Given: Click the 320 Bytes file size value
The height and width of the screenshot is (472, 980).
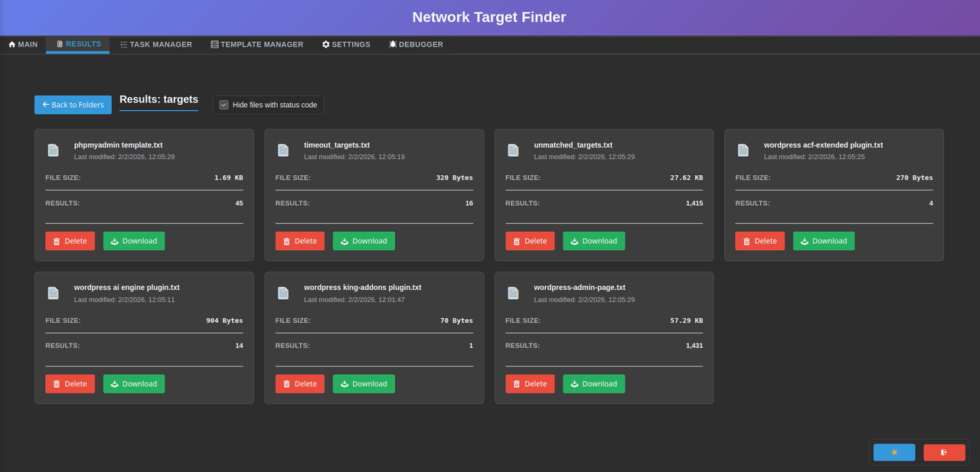Looking at the screenshot, I should (x=455, y=177).
